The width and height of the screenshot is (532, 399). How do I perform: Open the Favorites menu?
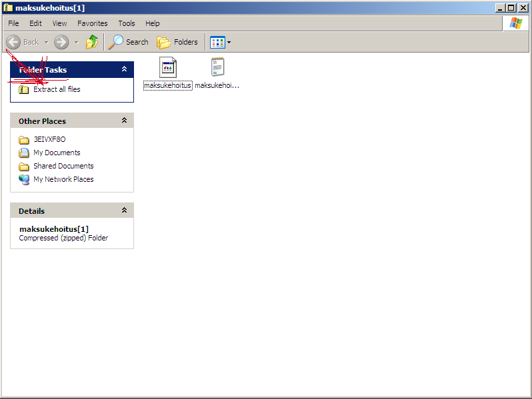[x=92, y=23]
